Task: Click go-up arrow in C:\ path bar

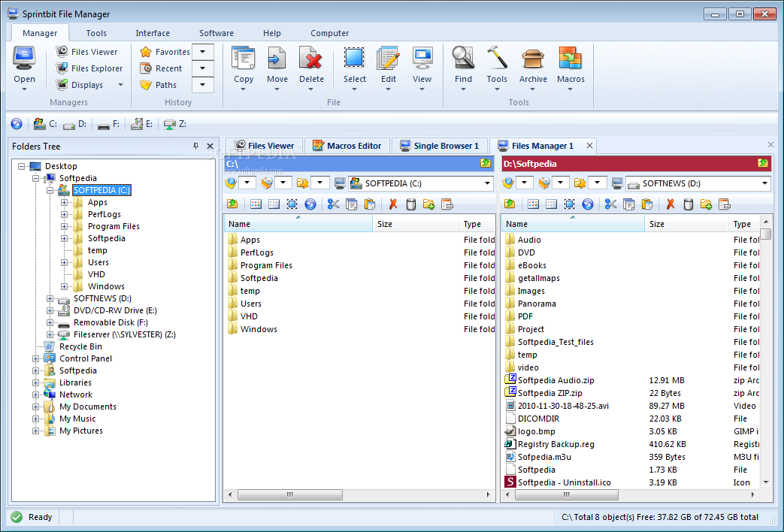Action: [x=486, y=163]
